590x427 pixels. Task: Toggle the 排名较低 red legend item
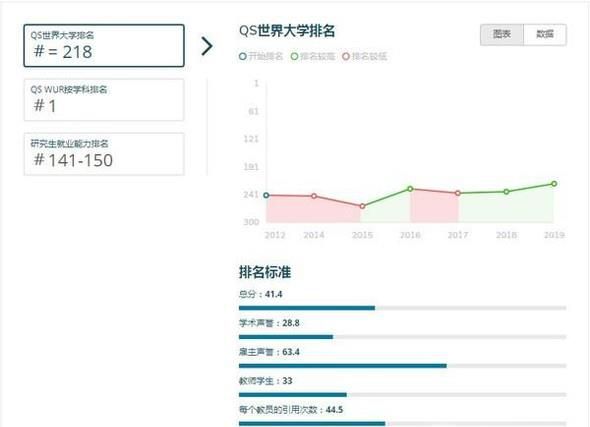[x=365, y=56]
